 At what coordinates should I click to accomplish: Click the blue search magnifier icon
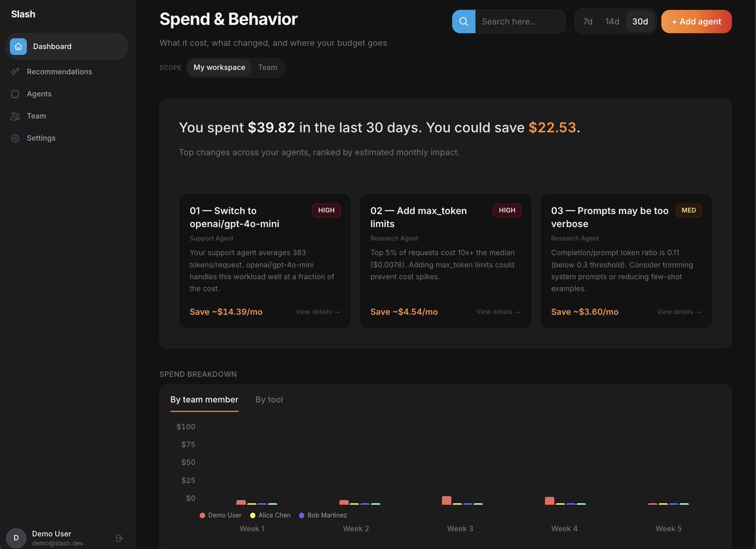(464, 21)
